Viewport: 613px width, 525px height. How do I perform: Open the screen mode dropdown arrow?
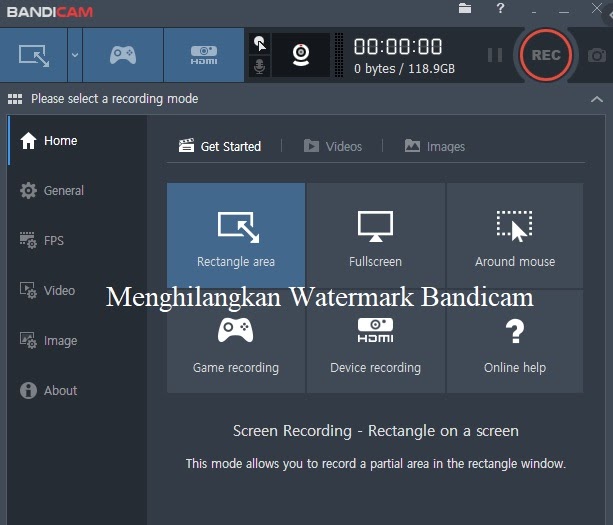75,55
